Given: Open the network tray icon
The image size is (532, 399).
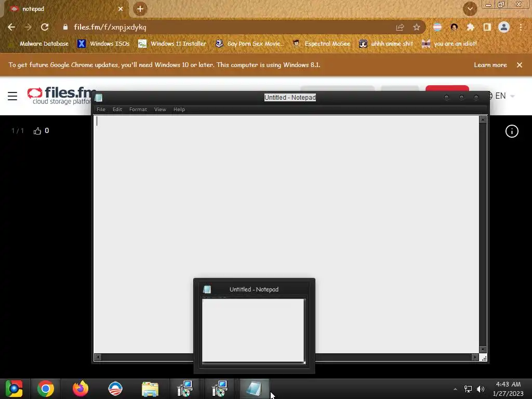Looking at the screenshot, I should [x=468, y=389].
